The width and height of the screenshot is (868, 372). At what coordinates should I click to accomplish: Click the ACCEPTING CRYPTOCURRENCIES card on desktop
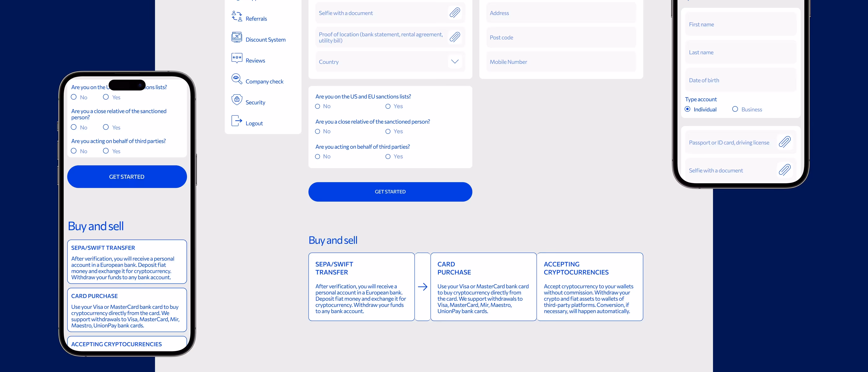(x=590, y=287)
